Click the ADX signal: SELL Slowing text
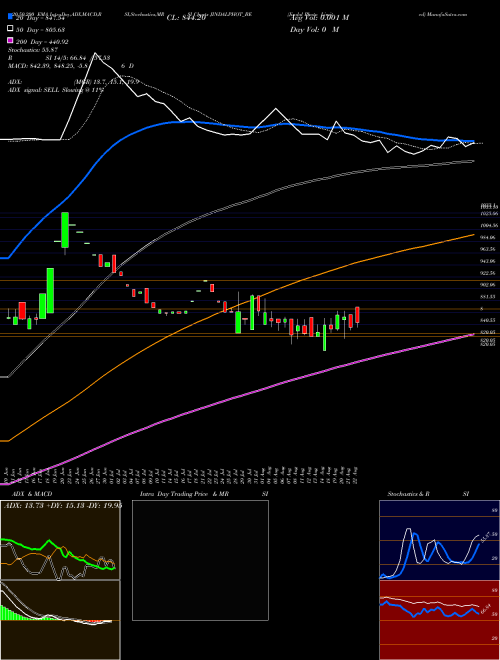The width and height of the screenshot is (500, 660). [55, 90]
